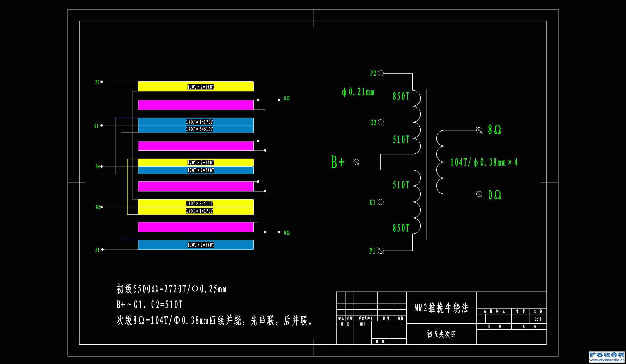
Task: Select the 8Ω secondary output terminal circle
Action: (479, 130)
